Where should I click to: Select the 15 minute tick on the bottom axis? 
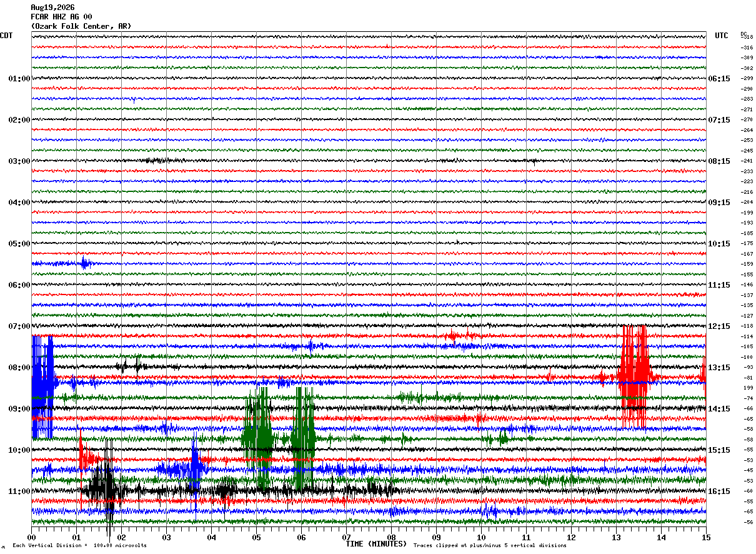coord(706,537)
